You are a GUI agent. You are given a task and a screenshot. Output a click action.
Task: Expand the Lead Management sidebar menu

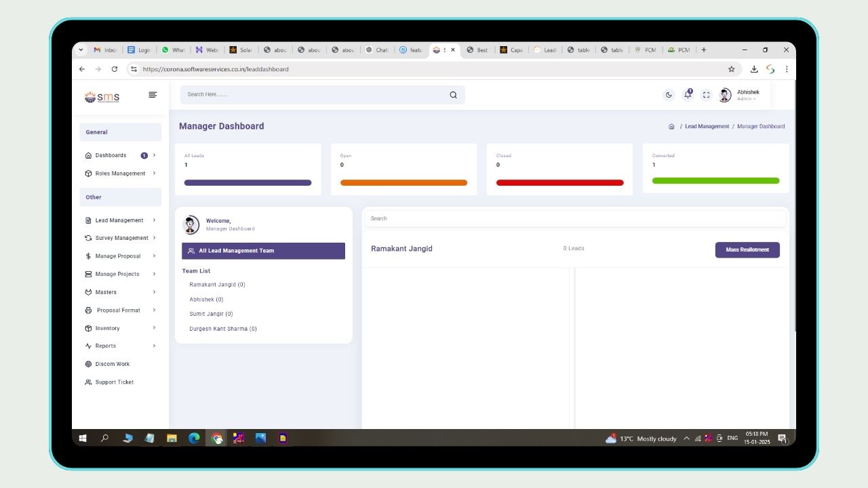[x=119, y=220]
